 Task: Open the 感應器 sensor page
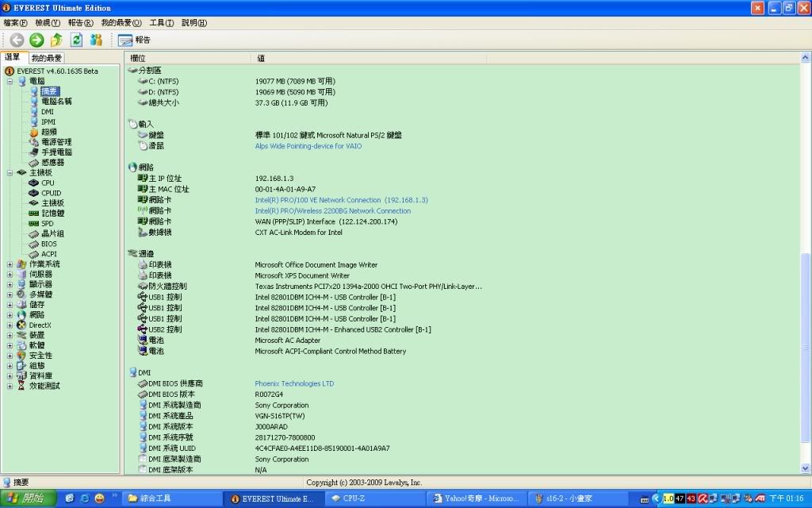click(x=52, y=163)
